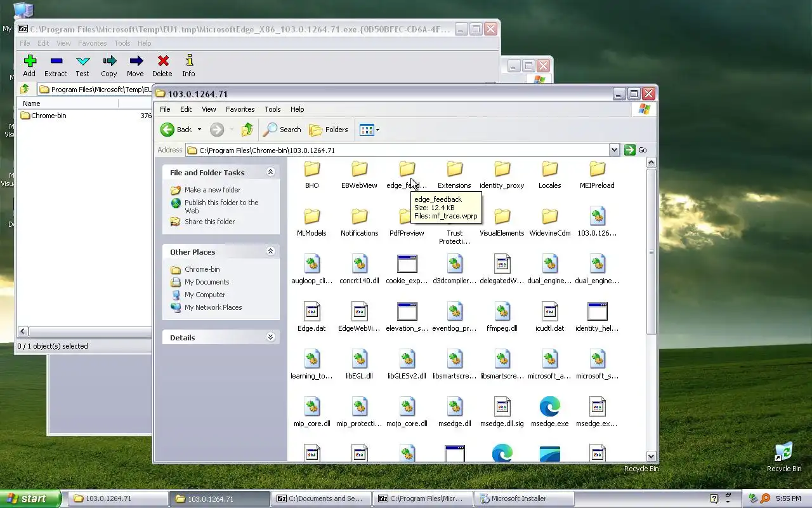Viewport: 812px width, 508px height.
Task: Open the Views dropdown button
Action: 369,130
